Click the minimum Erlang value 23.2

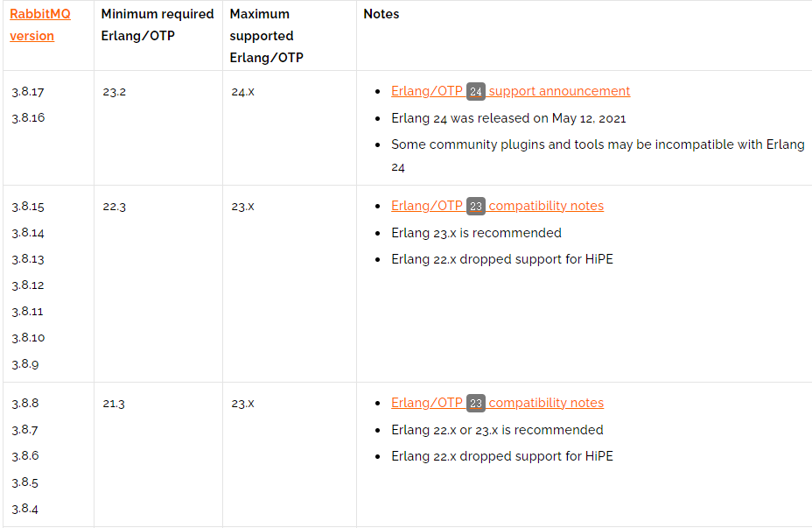(x=115, y=92)
